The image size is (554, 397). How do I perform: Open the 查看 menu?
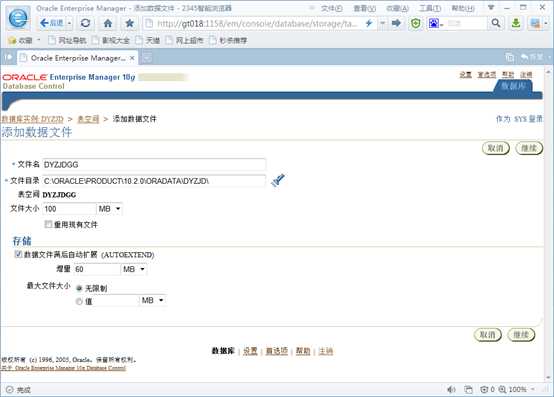coord(365,8)
